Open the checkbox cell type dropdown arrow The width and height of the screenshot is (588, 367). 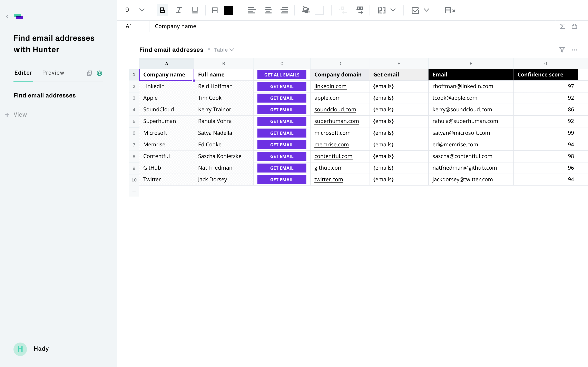[x=427, y=10]
